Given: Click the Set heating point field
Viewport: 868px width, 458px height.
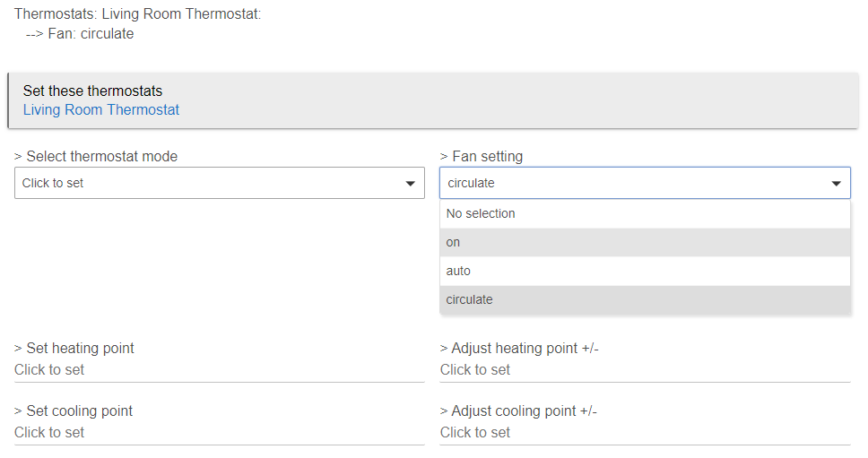Looking at the screenshot, I should tap(219, 370).
